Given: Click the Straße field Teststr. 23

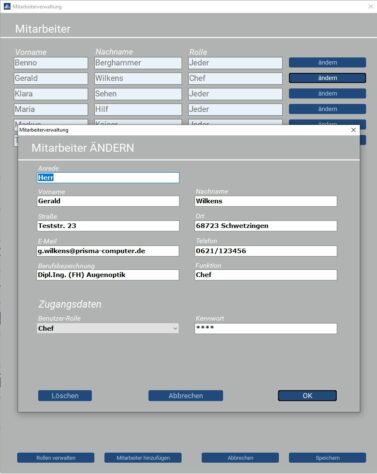Looking at the screenshot, I should 108,226.
